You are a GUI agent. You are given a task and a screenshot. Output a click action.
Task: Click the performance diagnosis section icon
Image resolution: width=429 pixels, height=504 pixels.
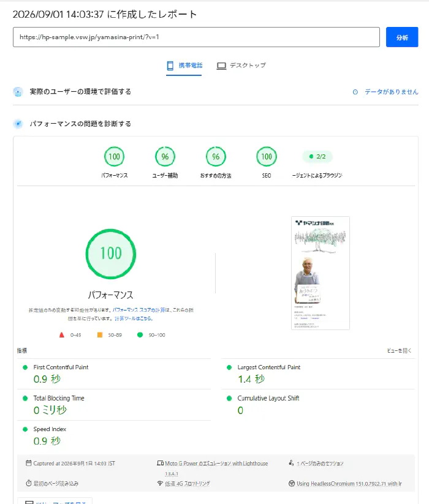(x=18, y=124)
